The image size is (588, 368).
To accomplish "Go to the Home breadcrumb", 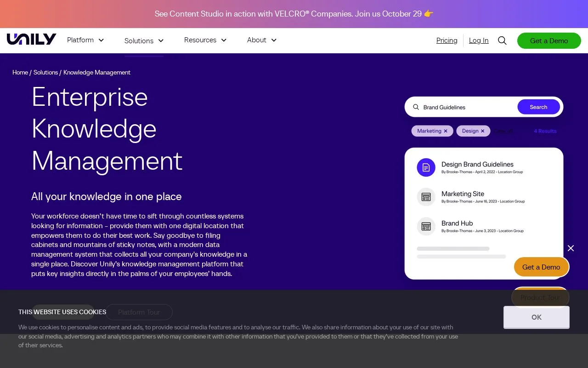I will click(x=20, y=72).
